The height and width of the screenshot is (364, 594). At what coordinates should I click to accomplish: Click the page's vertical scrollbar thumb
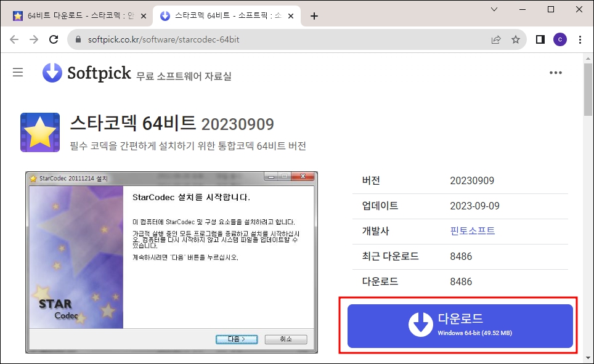tap(588, 89)
